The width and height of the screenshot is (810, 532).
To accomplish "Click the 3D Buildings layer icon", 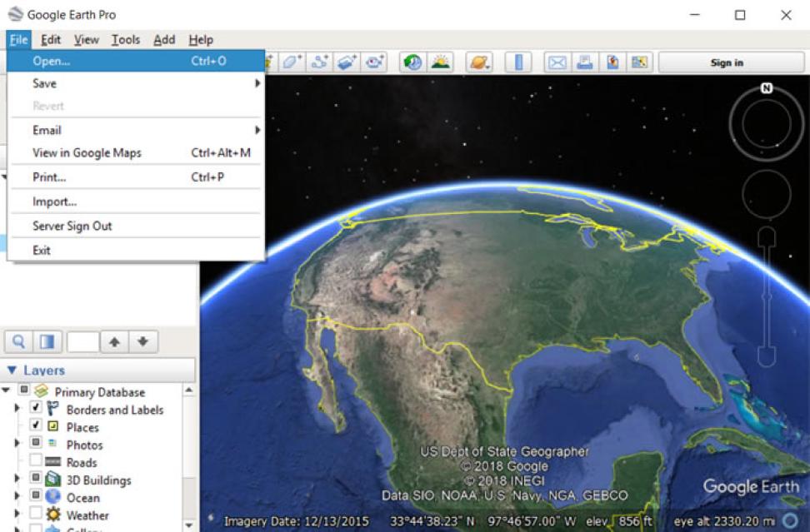I will tap(52, 480).
